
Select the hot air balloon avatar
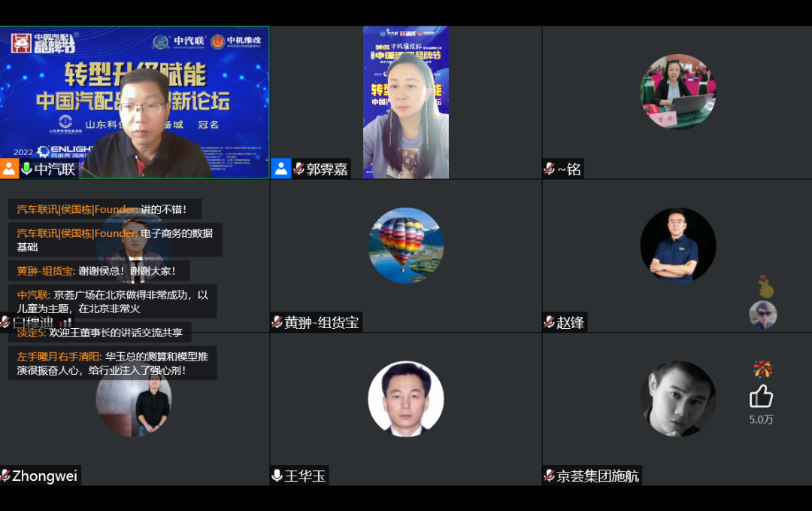coord(406,245)
